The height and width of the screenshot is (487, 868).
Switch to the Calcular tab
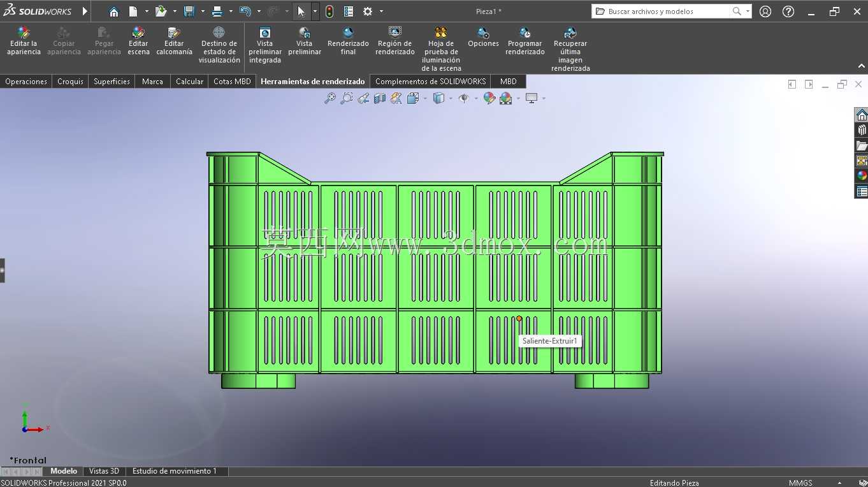tap(189, 82)
